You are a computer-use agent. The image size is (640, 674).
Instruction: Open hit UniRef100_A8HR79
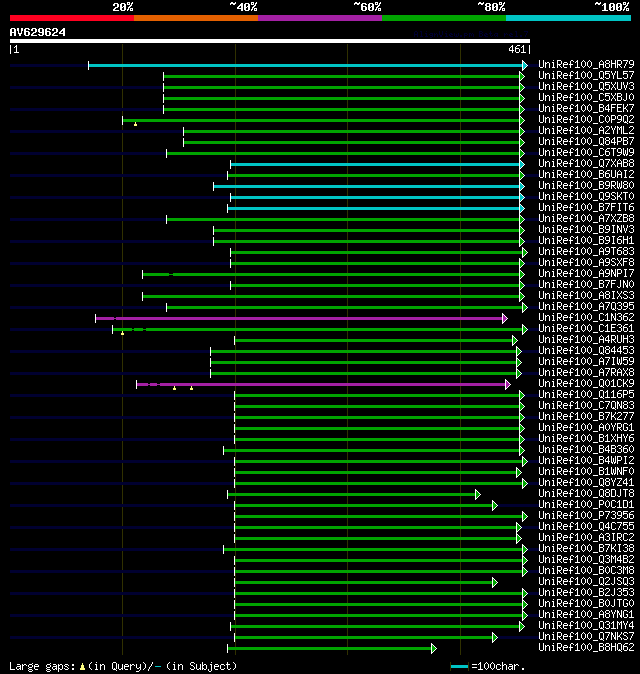586,64
